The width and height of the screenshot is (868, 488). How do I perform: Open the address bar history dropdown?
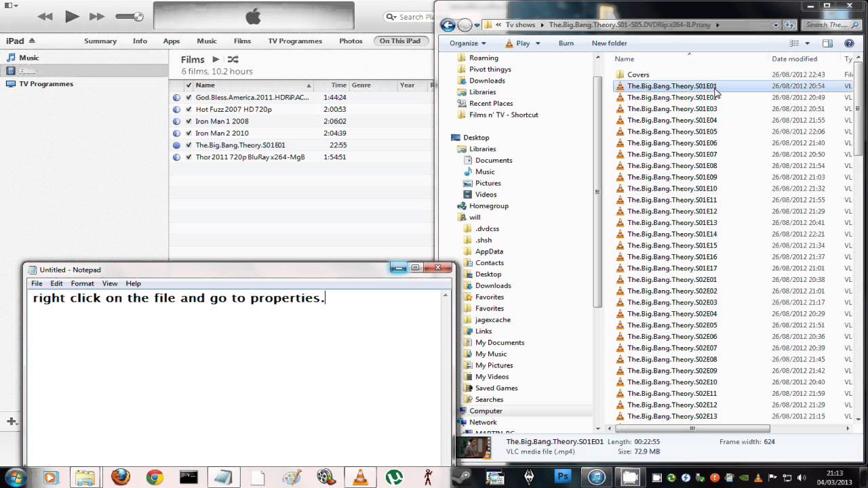pyautogui.click(x=776, y=25)
